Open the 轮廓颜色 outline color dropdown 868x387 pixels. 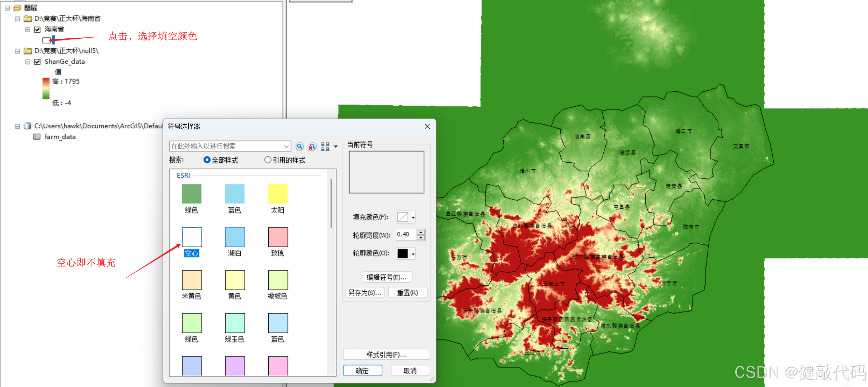pyautogui.click(x=413, y=254)
